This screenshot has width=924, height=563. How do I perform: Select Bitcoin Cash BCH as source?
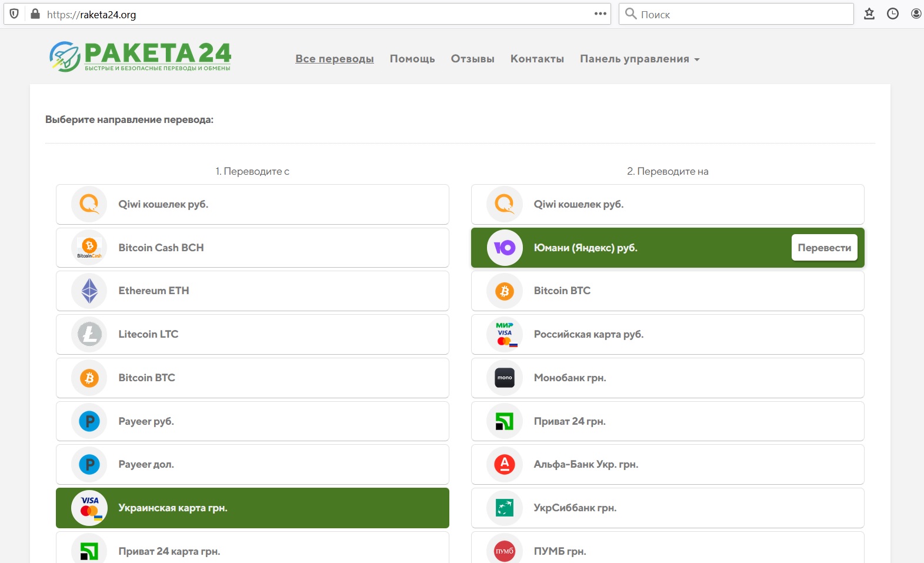tap(252, 248)
